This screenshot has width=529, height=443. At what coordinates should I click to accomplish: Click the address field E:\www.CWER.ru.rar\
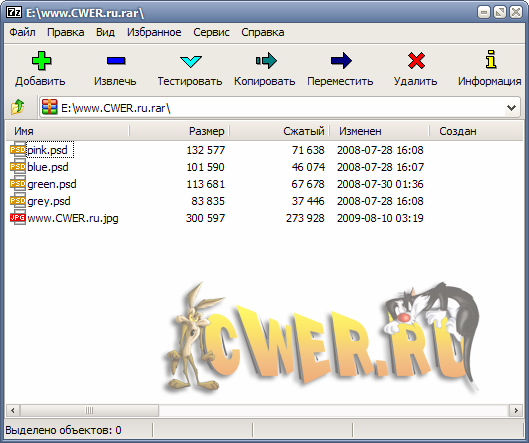(280, 108)
